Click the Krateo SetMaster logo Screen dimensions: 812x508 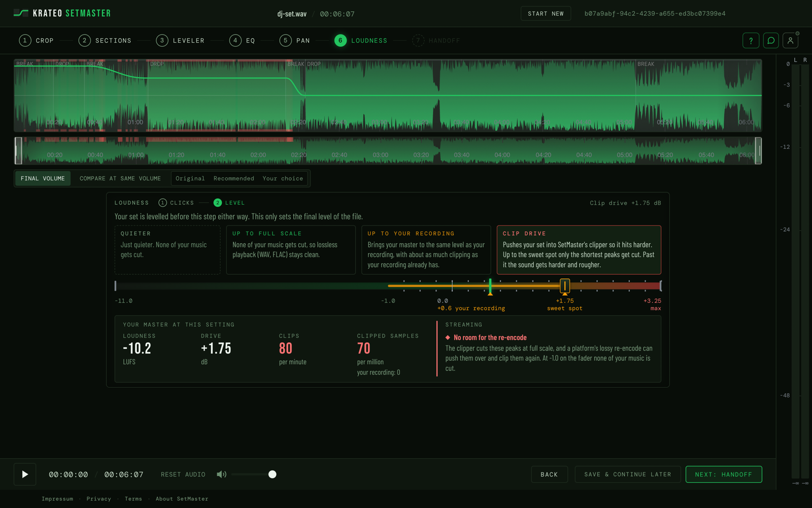click(62, 13)
